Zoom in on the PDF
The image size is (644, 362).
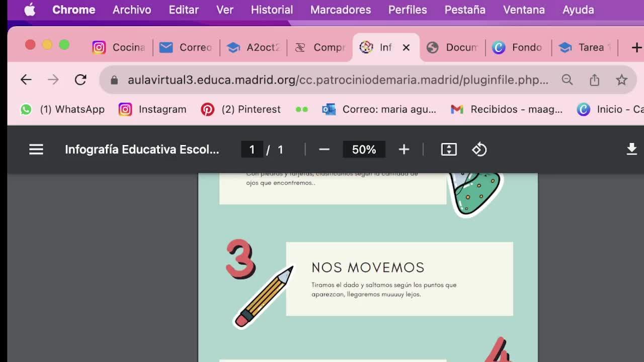coord(404,149)
